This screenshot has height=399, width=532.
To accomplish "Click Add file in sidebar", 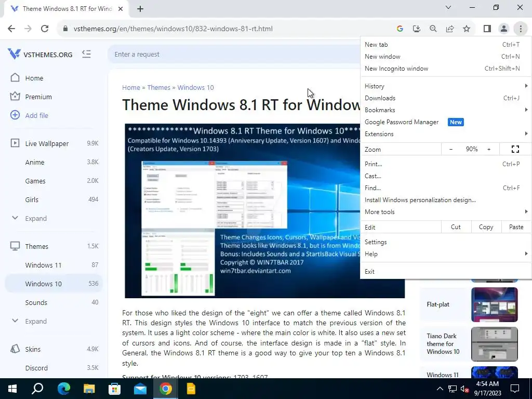I will click(x=37, y=115).
